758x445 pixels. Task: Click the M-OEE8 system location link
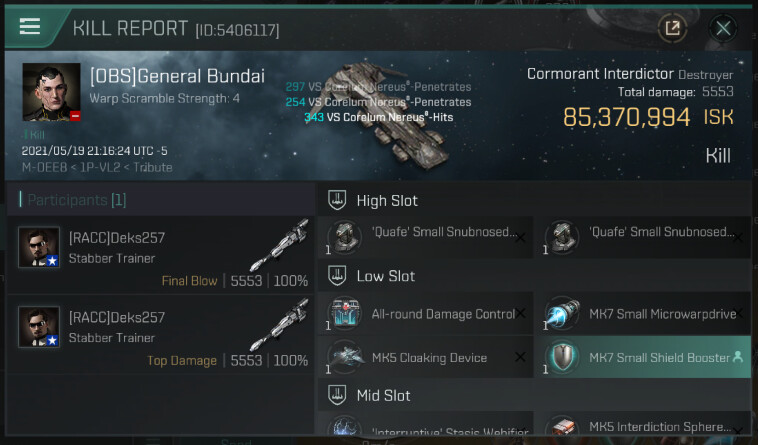click(44, 167)
